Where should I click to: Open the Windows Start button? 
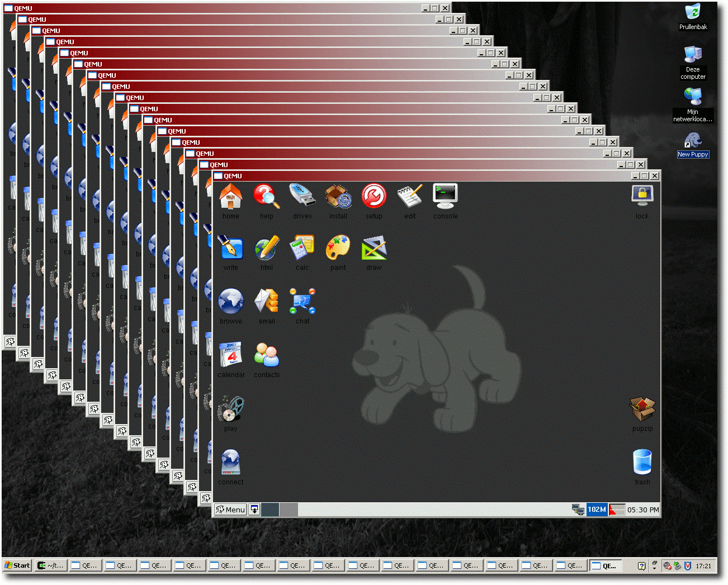pos(17,565)
